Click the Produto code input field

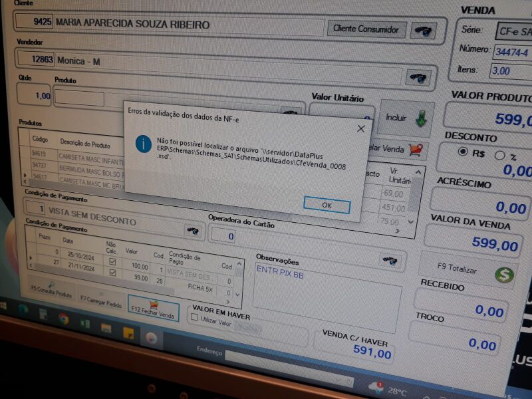(79, 98)
